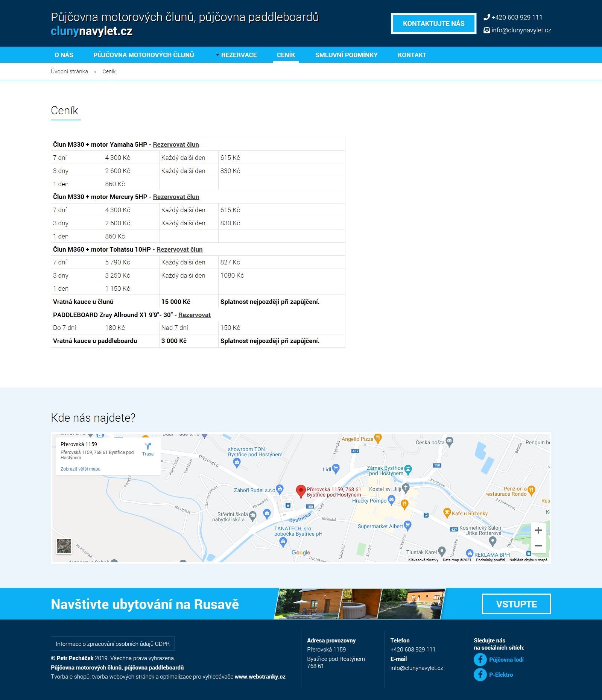The image size is (602, 700).
Task: Reserve the Tohatsu 10HP boat link
Action: click(x=179, y=249)
